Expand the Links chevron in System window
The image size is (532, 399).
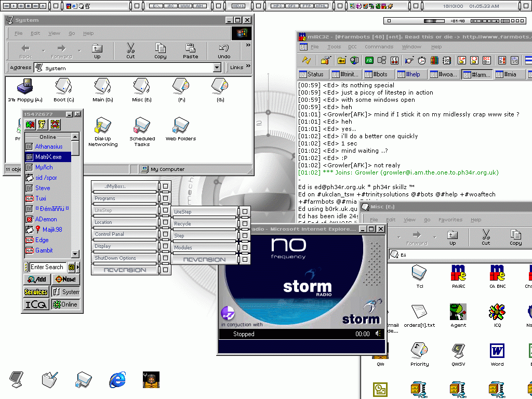click(248, 65)
